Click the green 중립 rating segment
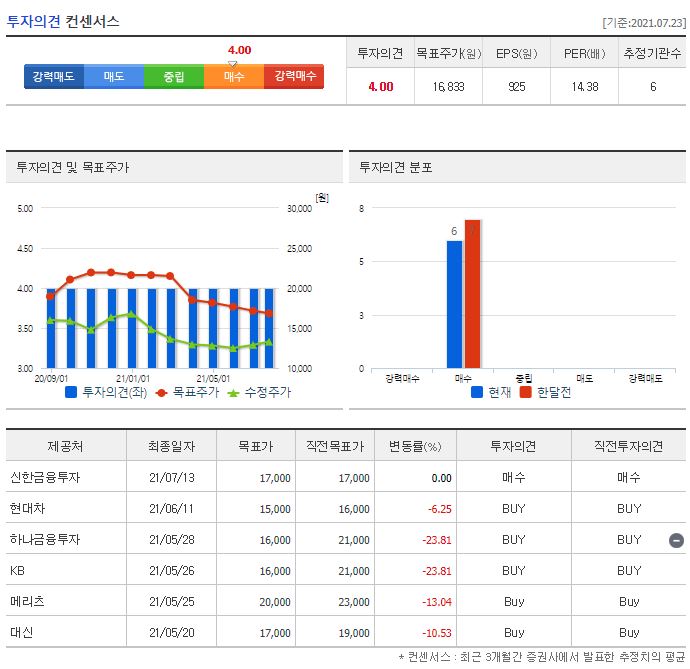The image size is (690, 669). tap(174, 76)
